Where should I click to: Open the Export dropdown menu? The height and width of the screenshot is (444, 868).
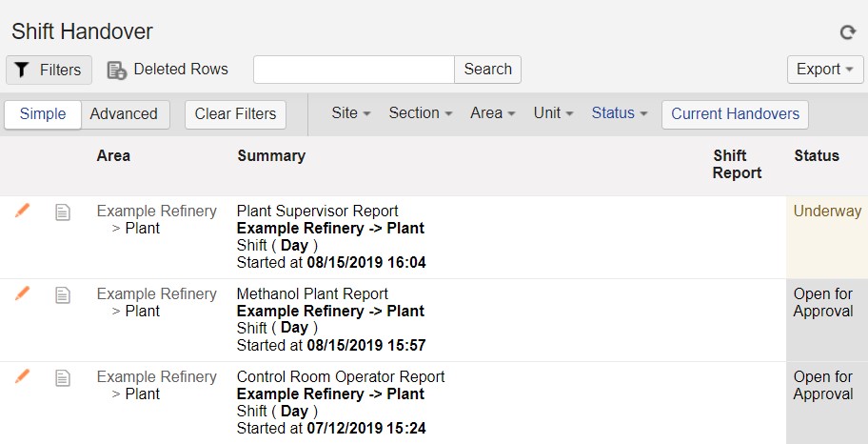(825, 70)
